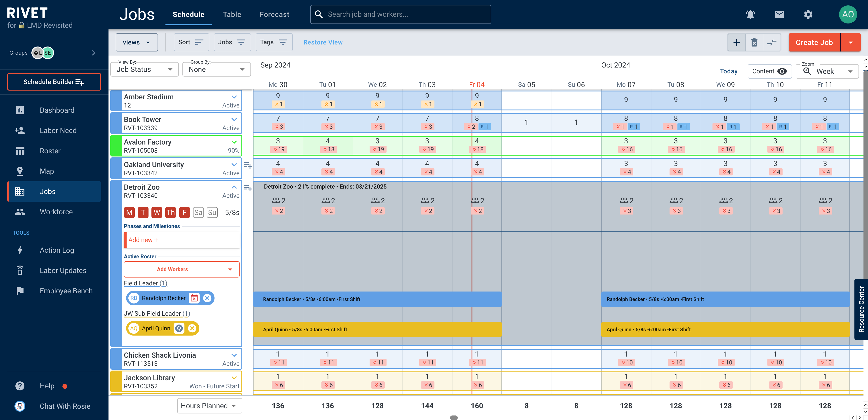868x420 pixels.
Task: Click the collapse rows icon in toolbar
Action: pos(772,42)
